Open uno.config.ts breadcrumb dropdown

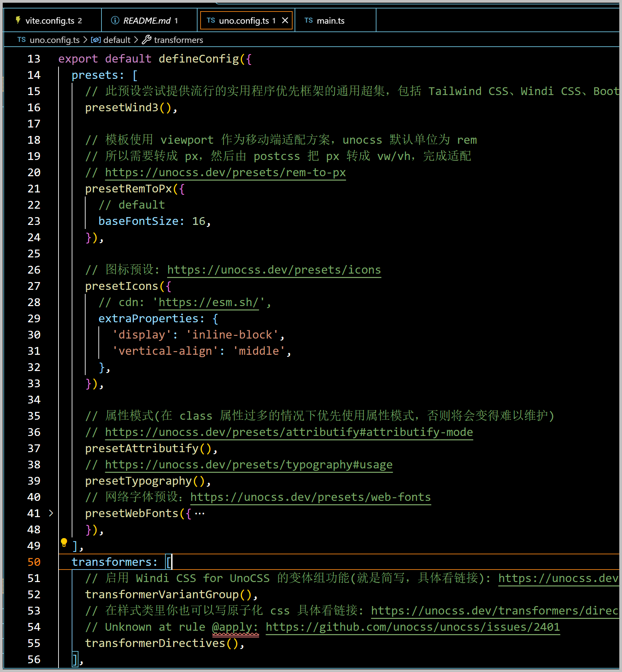54,40
